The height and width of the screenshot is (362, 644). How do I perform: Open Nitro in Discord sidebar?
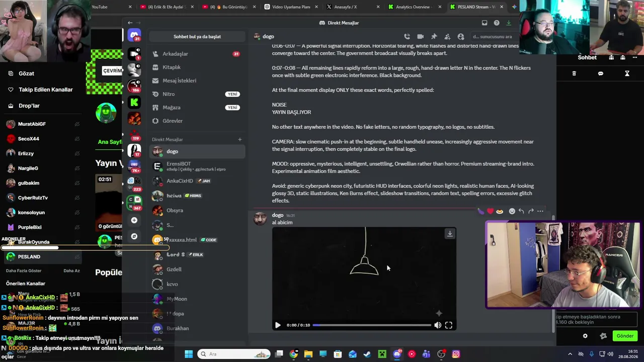[x=197, y=94]
